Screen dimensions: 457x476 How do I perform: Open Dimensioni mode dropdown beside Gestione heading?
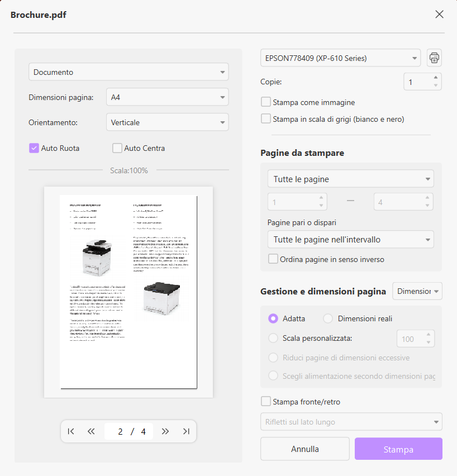click(x=417, y=291)
